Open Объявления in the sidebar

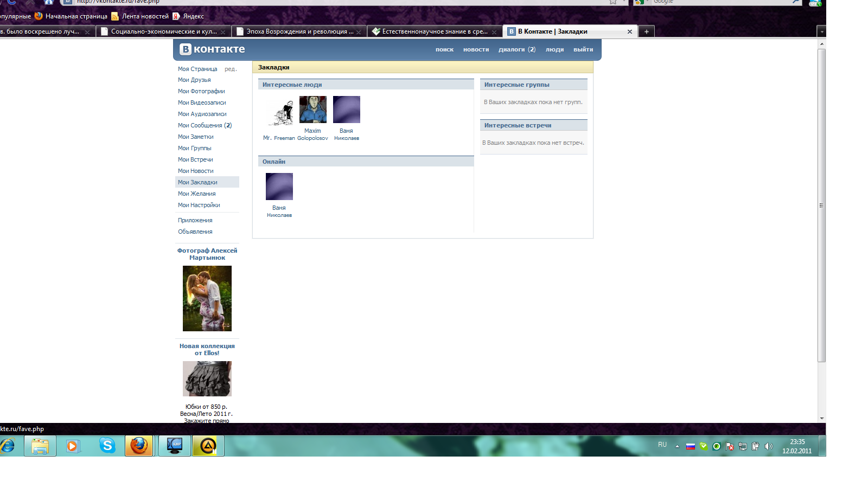(195, 232)
